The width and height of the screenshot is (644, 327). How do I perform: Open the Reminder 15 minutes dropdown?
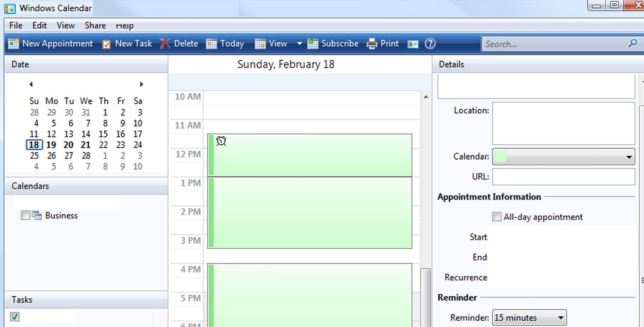pyautogui.click(x=529, y=318)
